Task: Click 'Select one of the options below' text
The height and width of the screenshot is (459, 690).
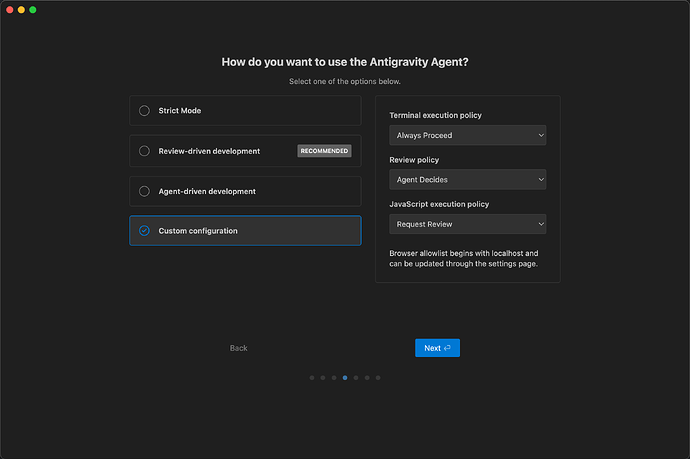Action: 345,81
